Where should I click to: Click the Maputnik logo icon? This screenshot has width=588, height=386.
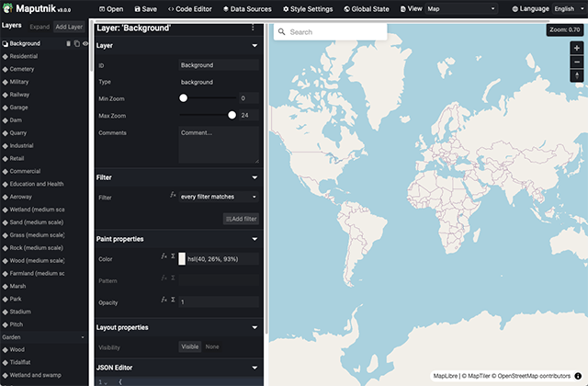[x=7, y=8]
